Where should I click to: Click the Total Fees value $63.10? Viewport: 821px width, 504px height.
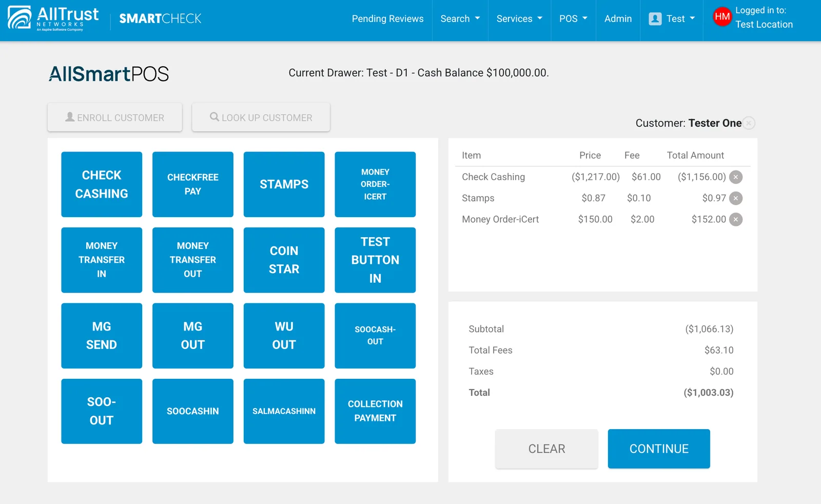point(719,350)
